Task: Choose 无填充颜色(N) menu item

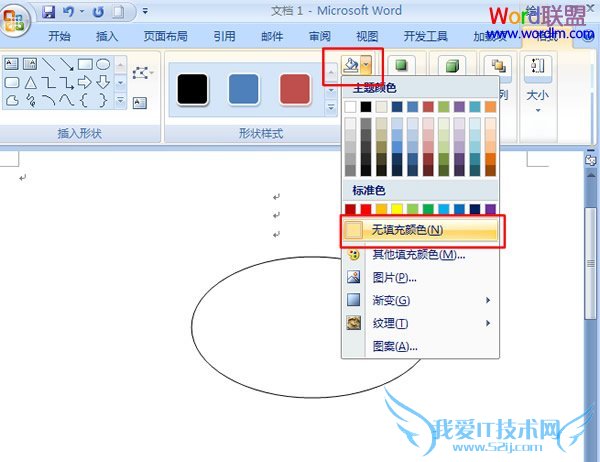Action: pos(421,230)
